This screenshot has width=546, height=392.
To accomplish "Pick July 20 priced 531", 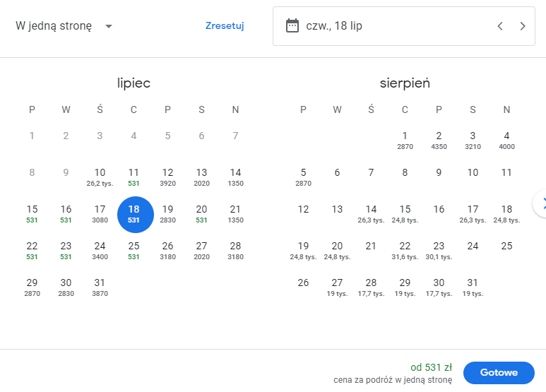I will point(201,214).
